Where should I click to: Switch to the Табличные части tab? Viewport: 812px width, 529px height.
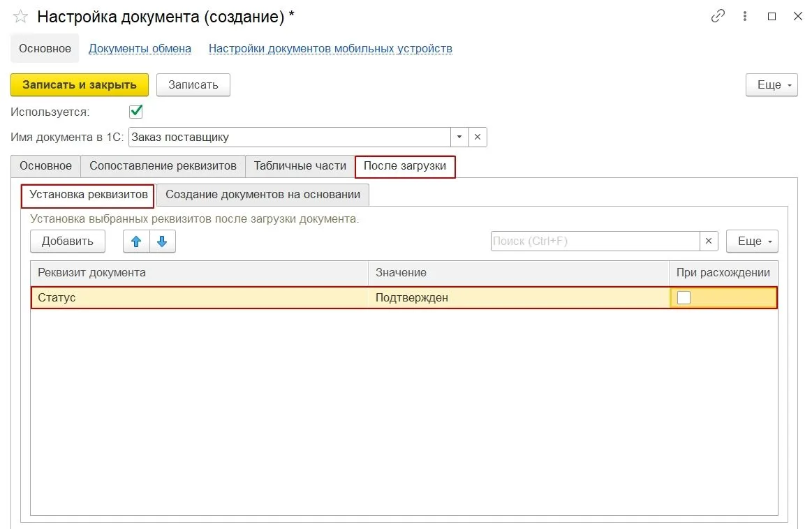tap(300, 166)
